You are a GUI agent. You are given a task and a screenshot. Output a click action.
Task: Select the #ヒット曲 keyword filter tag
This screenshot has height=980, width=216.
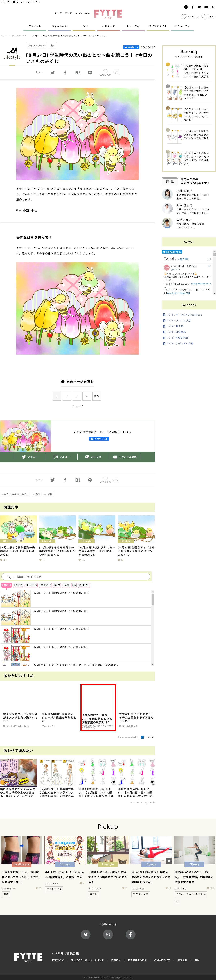coord(31,585)
